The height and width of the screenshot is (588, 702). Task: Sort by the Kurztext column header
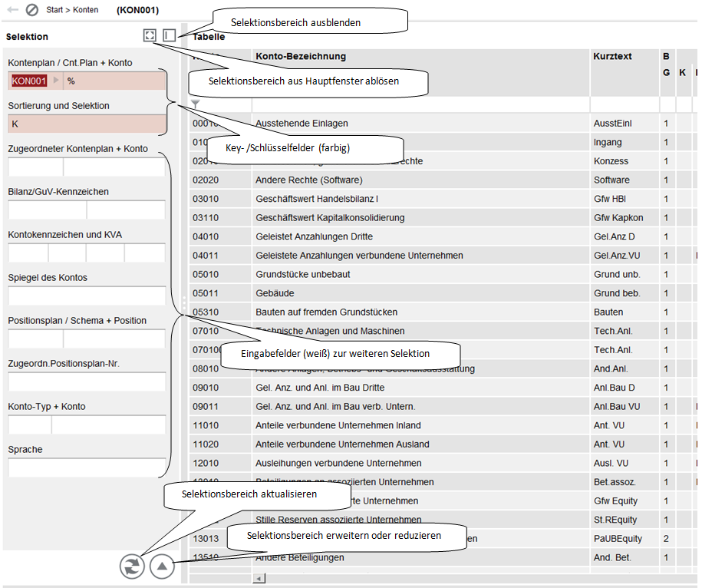(612, 56)
